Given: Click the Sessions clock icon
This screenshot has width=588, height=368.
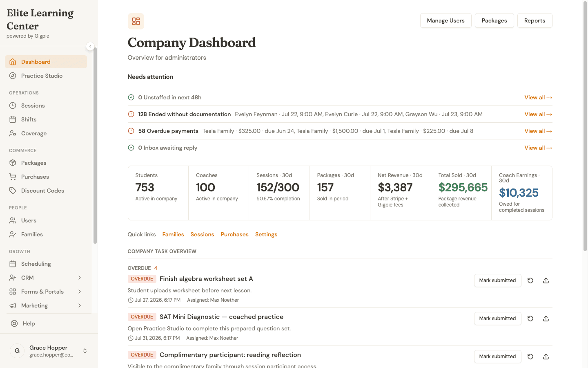Looking at the screenshot, I should pos(13,105).
